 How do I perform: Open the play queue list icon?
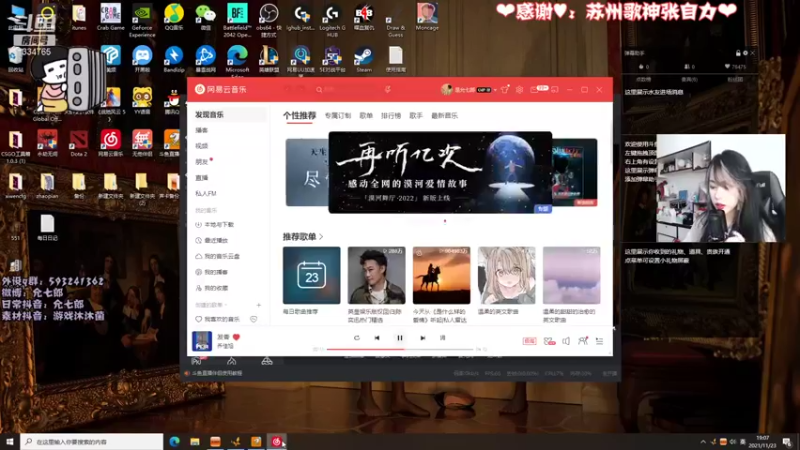599,341
